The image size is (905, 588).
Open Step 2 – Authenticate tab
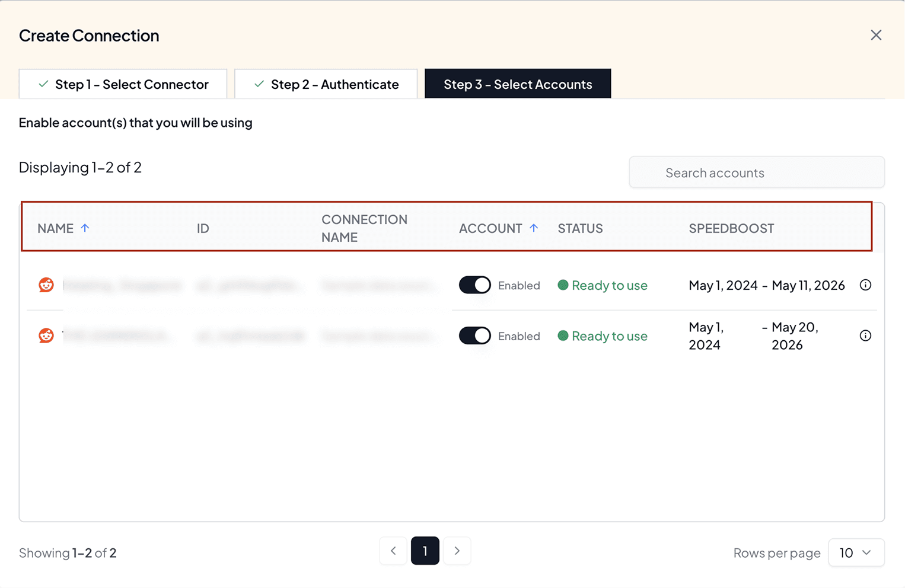point(326,84)
